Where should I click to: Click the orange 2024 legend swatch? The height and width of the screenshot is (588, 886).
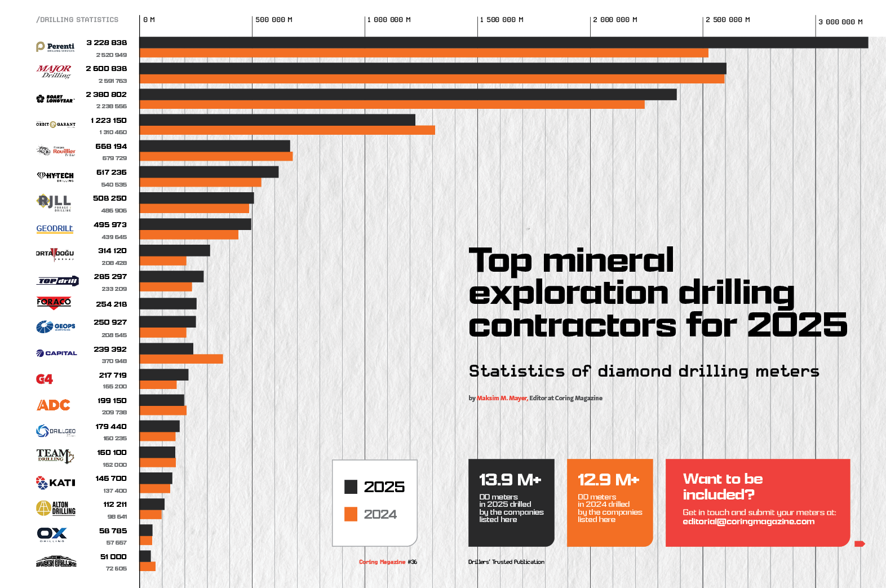click(351, 514)
